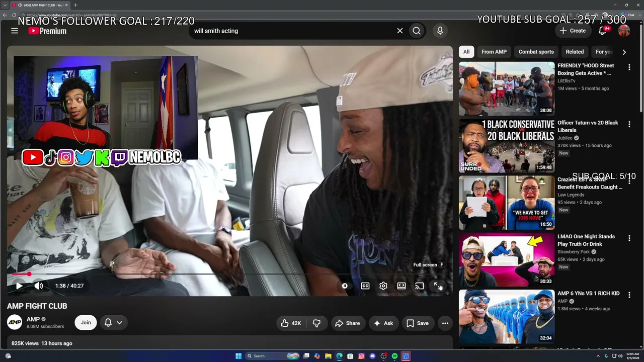Open the EBT & SNAP Freakouts video thumbnail
644x362 pixels.
click(x=507, y=203)
